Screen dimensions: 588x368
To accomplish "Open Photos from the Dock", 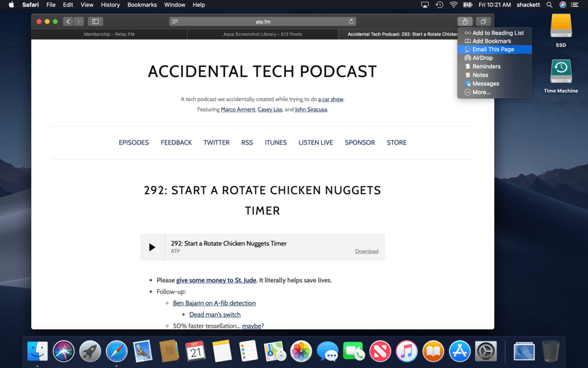I will [301, 352].
